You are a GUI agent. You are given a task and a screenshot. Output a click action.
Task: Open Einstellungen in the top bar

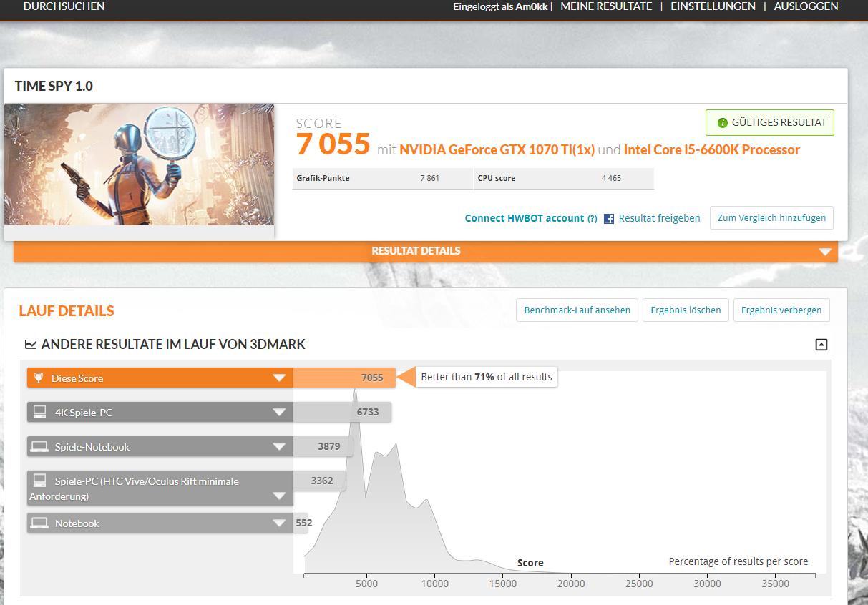coord(713,6)
